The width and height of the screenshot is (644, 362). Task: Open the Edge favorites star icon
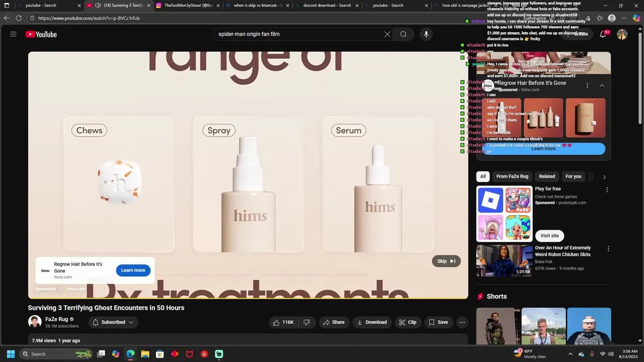pyautogui.click(x=600, y=18)
